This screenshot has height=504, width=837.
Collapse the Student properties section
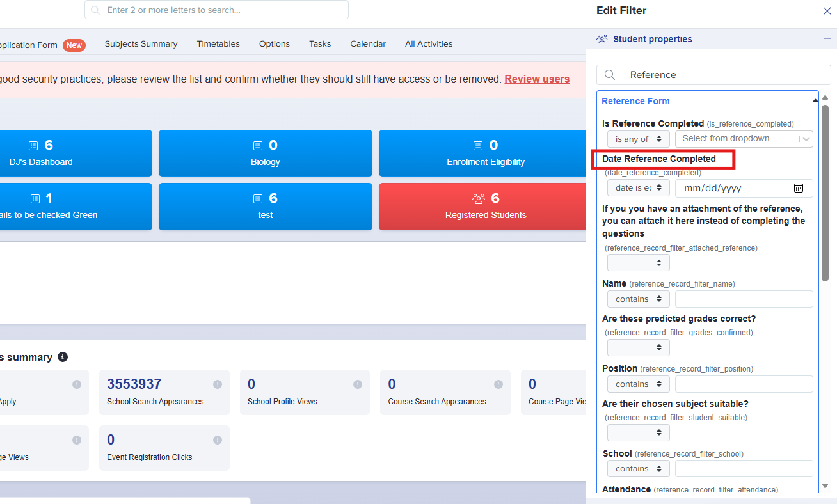pos(827,39)
